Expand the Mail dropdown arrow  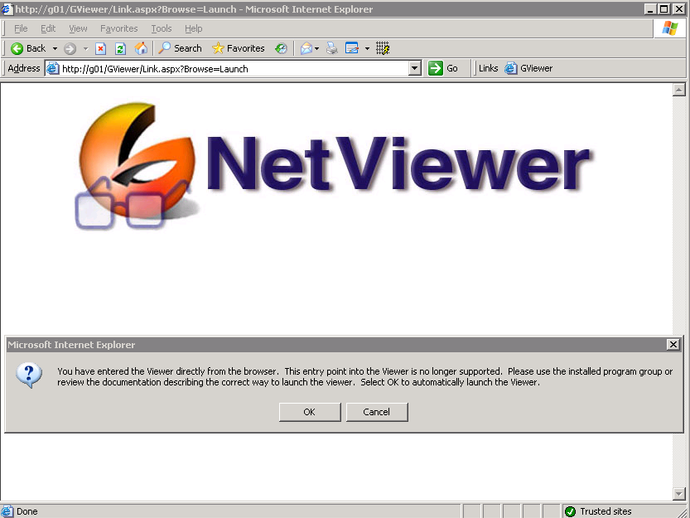(317, 48)
